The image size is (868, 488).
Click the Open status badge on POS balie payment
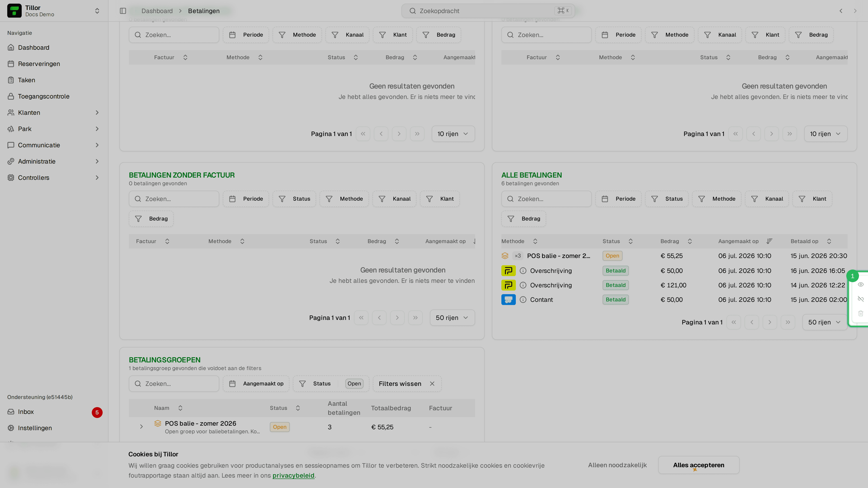pos(612,256)
